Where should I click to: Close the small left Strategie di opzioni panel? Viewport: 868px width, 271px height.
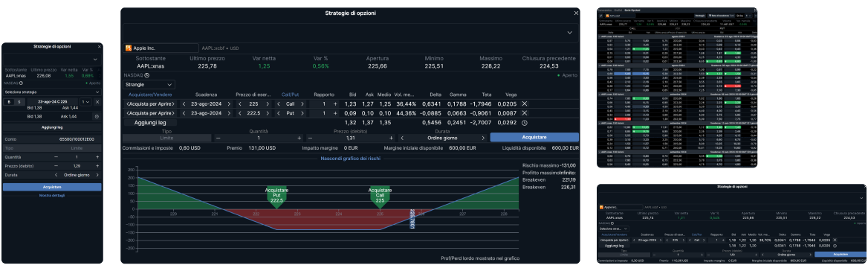100,47
